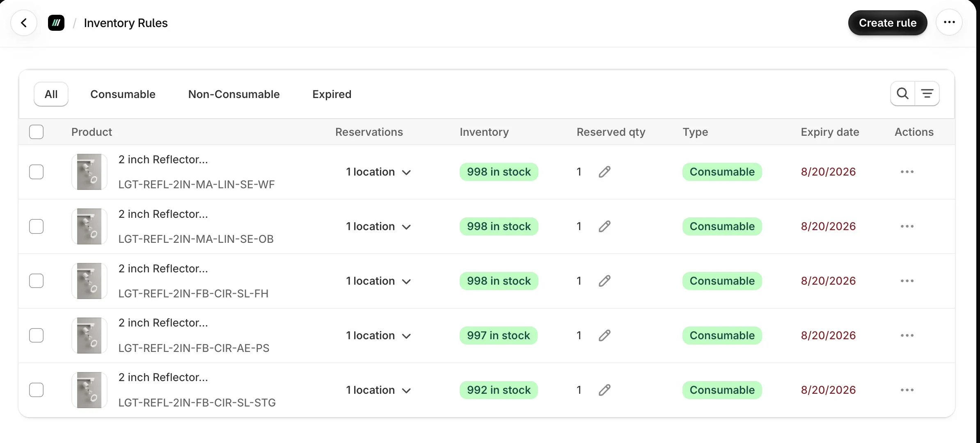Click expiry date 8/20/2026 for LGT-REFL-2IN-MA-LIN-SE-OB

click(x=828, y=226)
